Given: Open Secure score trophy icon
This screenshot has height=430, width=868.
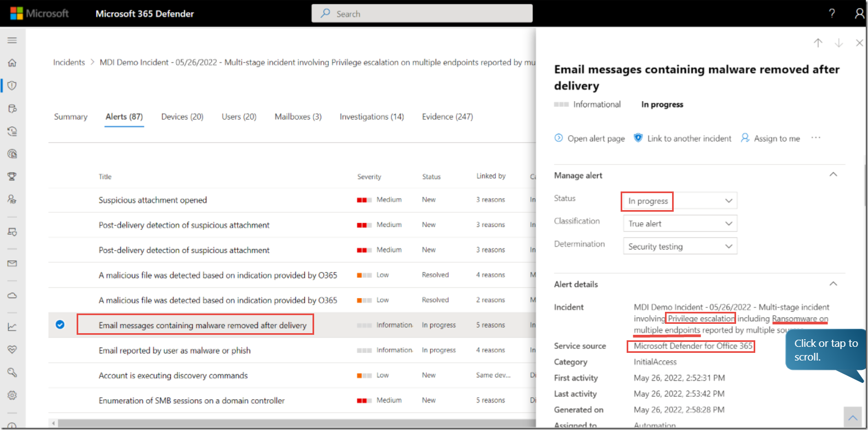Looking at the screenshot, I should pos(12,176).
